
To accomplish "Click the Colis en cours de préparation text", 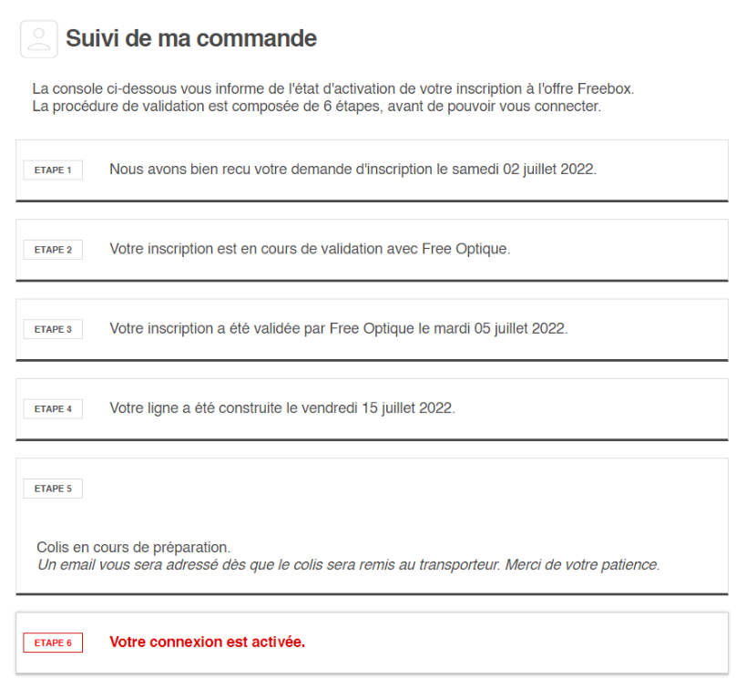I will click(x=133, y=547).
